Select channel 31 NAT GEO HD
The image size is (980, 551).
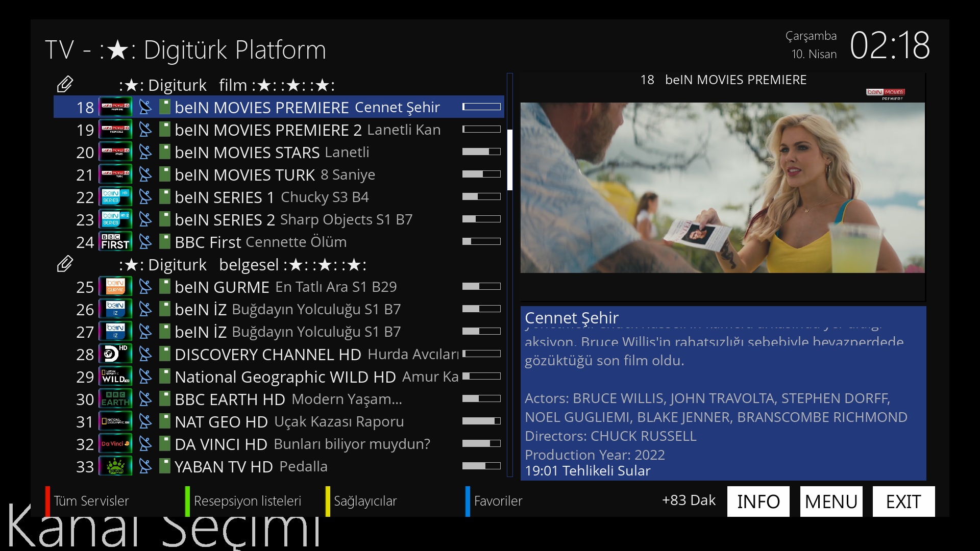pyautogui.click(x=279, y=421)
